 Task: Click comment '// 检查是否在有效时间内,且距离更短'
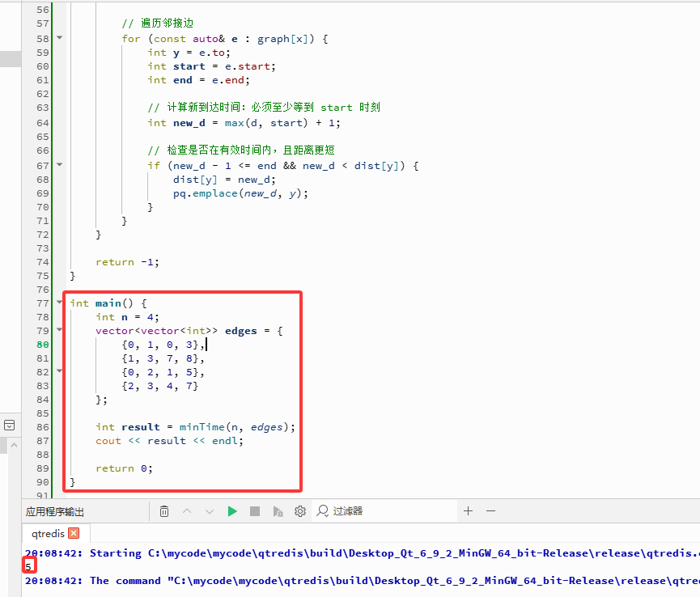(x=241, y=150)
